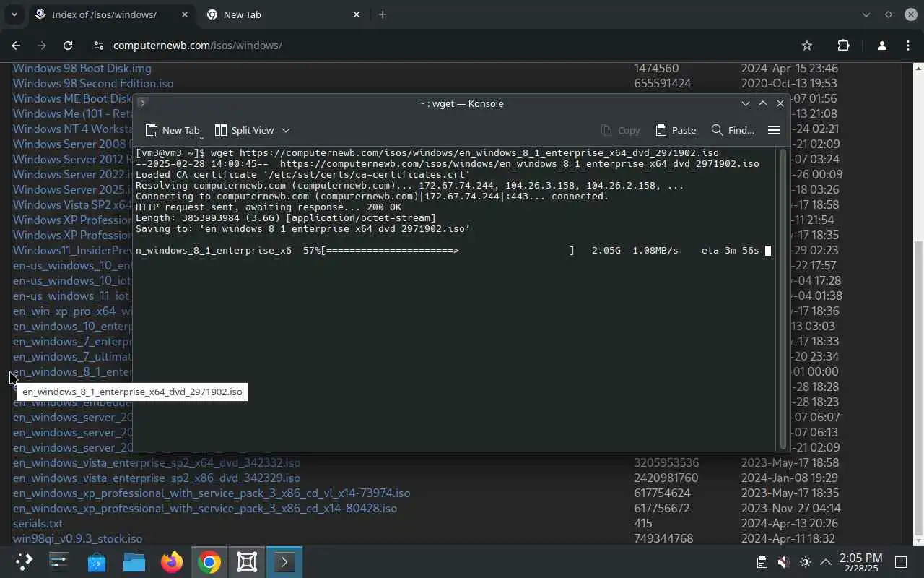The width and height of the screenshot is (924, 578).
Task: Click file size 3205953536 in listing
Action: point(666,462)
